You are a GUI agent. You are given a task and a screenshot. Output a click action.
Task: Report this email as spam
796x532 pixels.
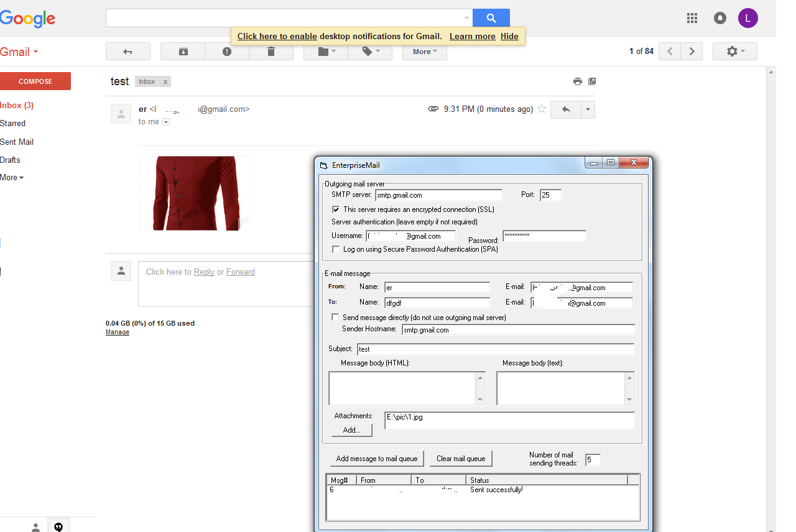[227, 52]
